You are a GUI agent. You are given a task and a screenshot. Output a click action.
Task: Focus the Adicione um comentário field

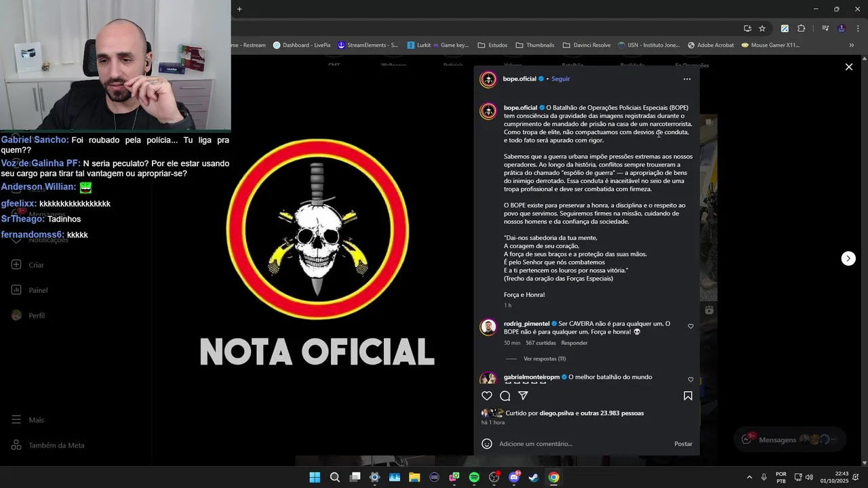click(x=583, y=444)
